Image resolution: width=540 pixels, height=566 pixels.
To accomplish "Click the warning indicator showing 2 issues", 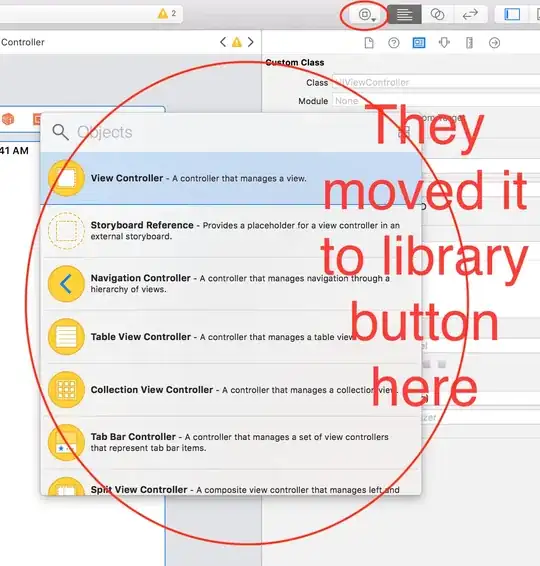I will pos(167,14).
